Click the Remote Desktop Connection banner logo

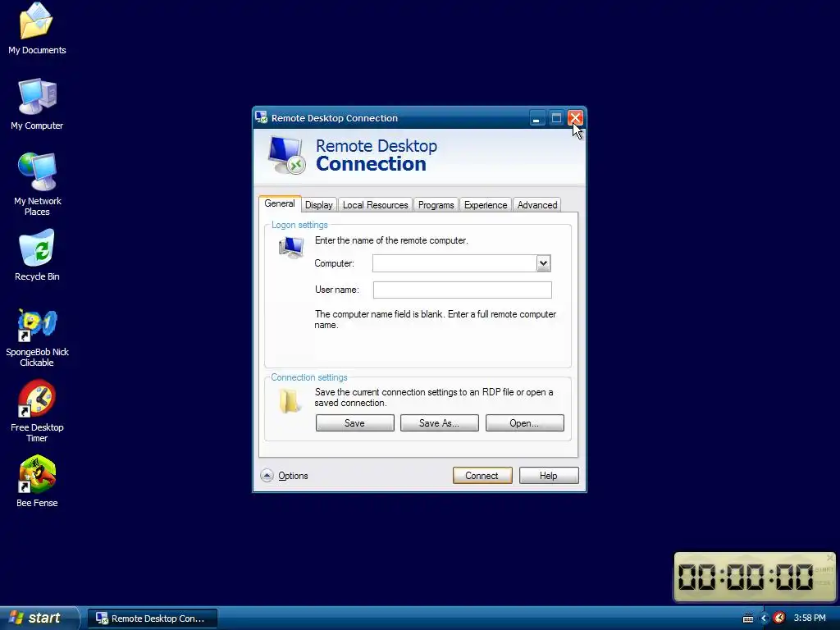coord(286,155)
